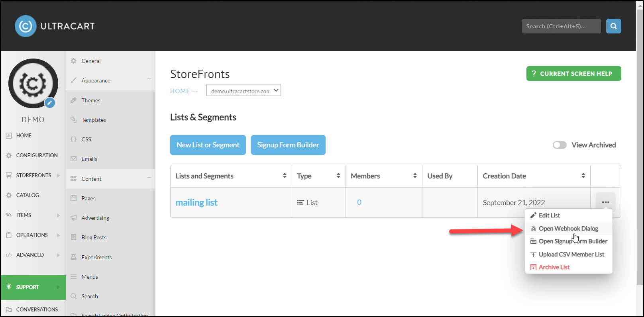This screenshot has height=317, width=644.
Task: Click the pencil edit icon on avatar
Action: click(49, 103)
